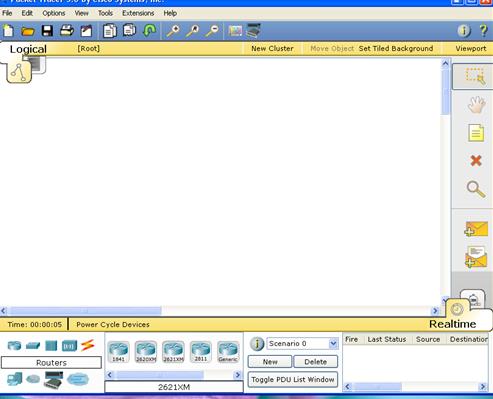The width and height of the screenshot is (493, 399).
Task: Select the WAN Emulation cloud icon
Action: [33, 379]
